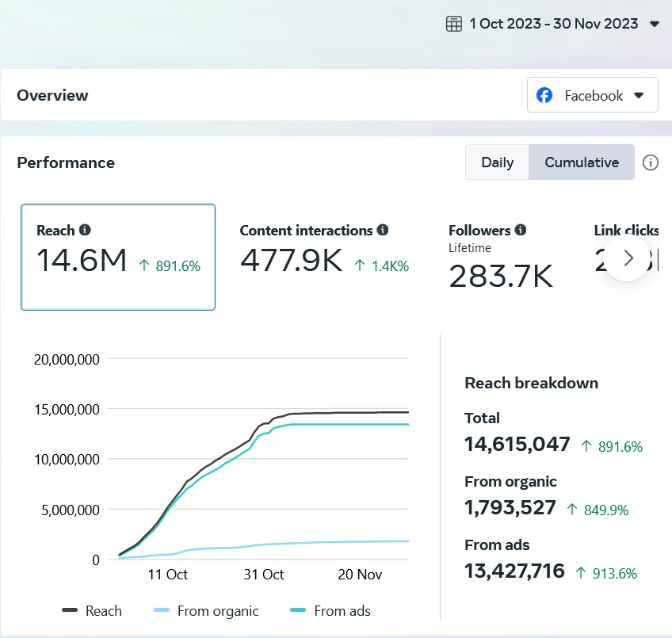Image resolution: width=672 pixels, height=638 pixels.
Task: Click the info icon next to Reach
Action: pos(85,230)
